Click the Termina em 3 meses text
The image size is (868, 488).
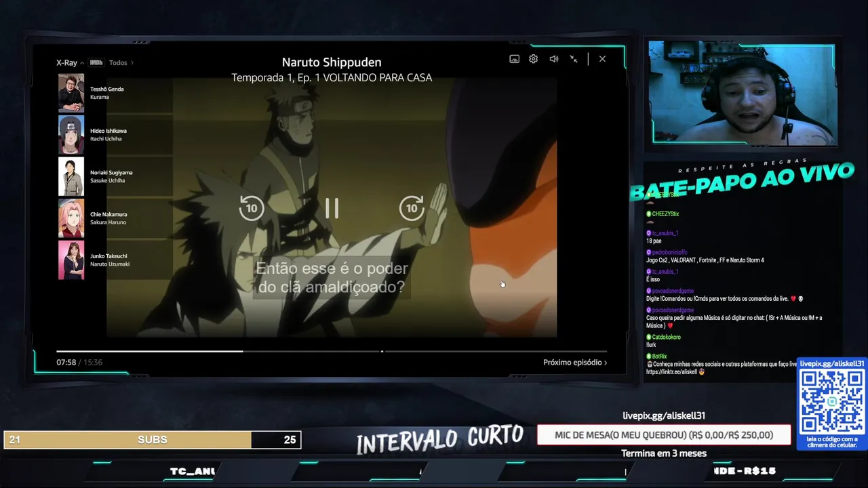point(664,453)
